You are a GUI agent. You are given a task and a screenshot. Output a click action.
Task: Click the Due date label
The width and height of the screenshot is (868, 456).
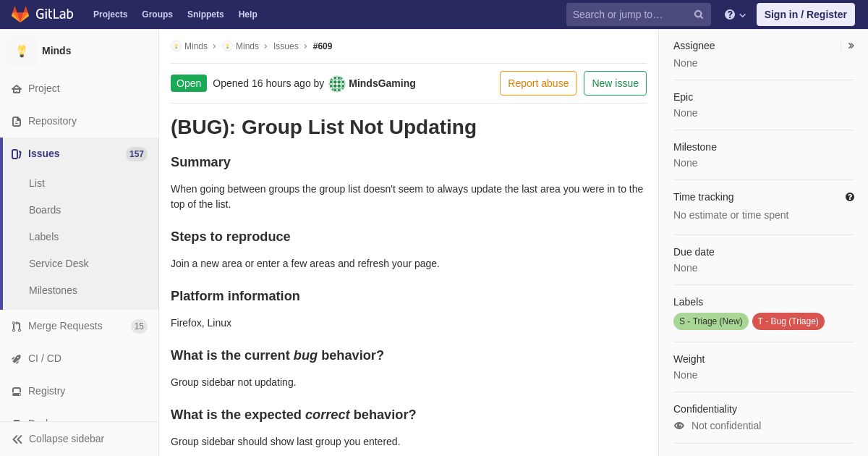(694, 252)
